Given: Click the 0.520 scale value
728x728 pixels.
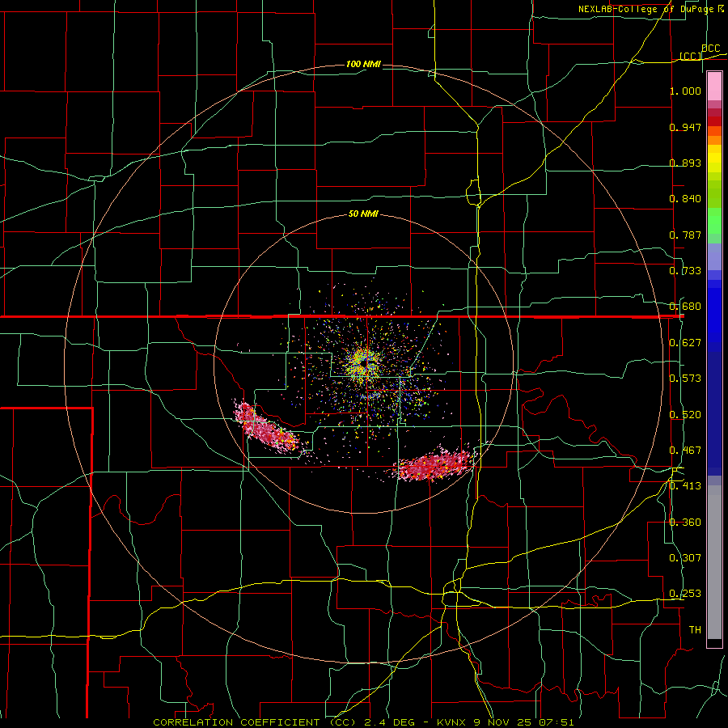Looking at the screenshot, I should [x=685, y=414].
